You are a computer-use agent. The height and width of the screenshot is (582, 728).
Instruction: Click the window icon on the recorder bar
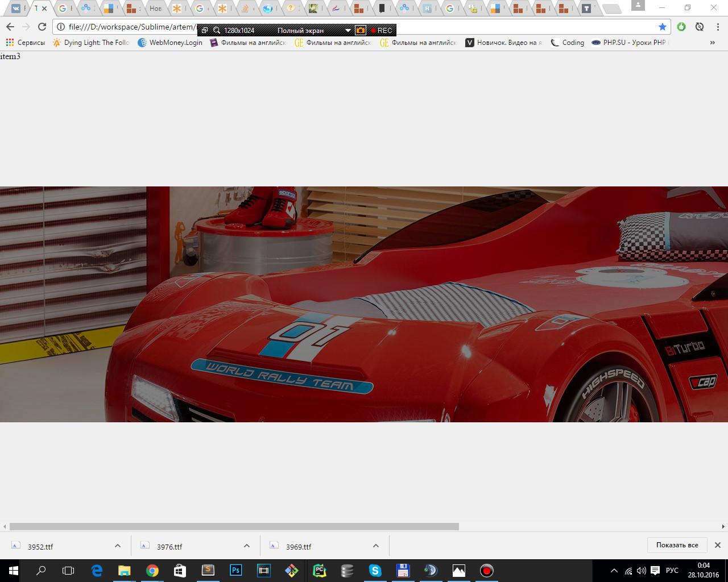click(x=205, y=30)
